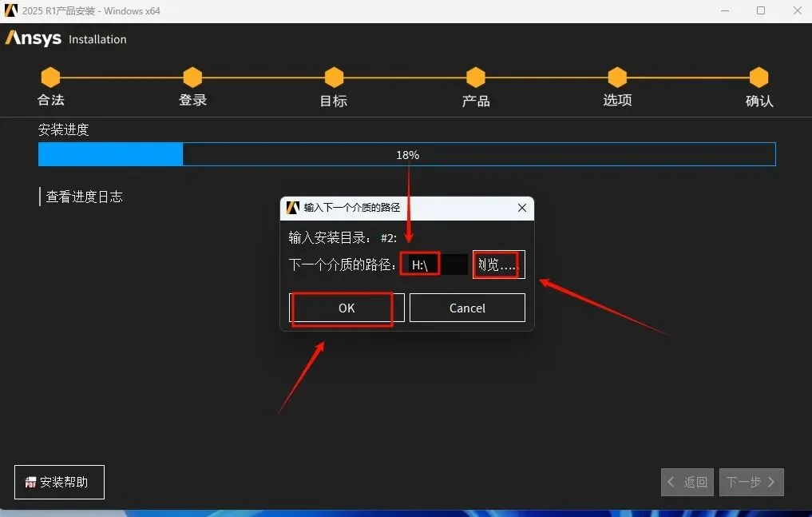Screen dimensions: 812x517
Task: Click the 确认 step label
Action: (759, 101)
